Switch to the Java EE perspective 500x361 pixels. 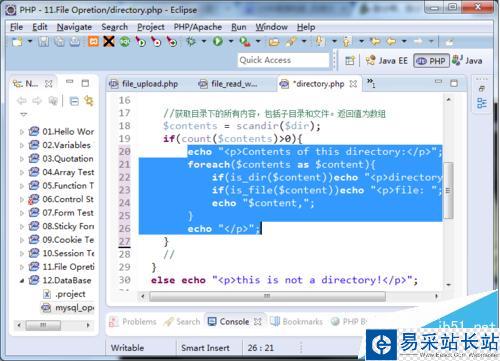point(387,61)
